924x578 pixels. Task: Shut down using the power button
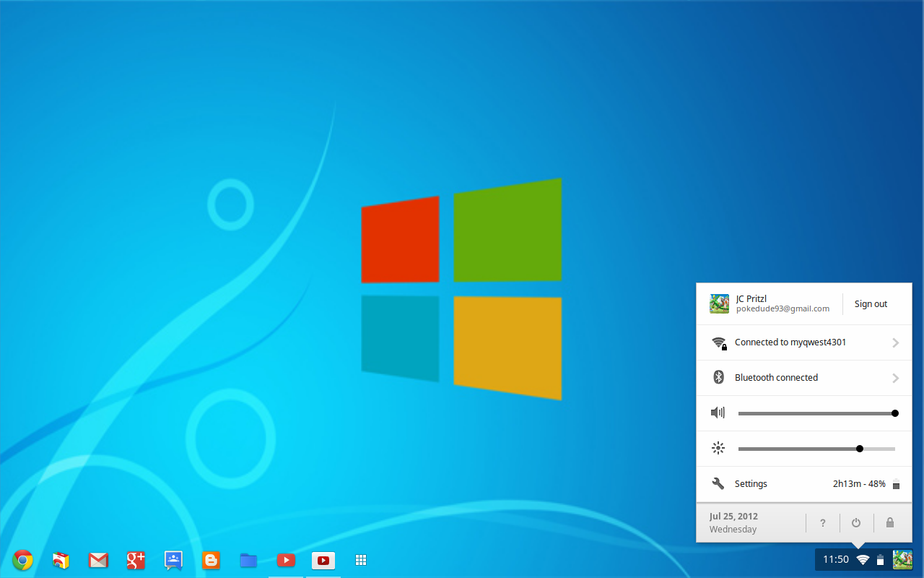pyautogui.click(x=856, y=522)
